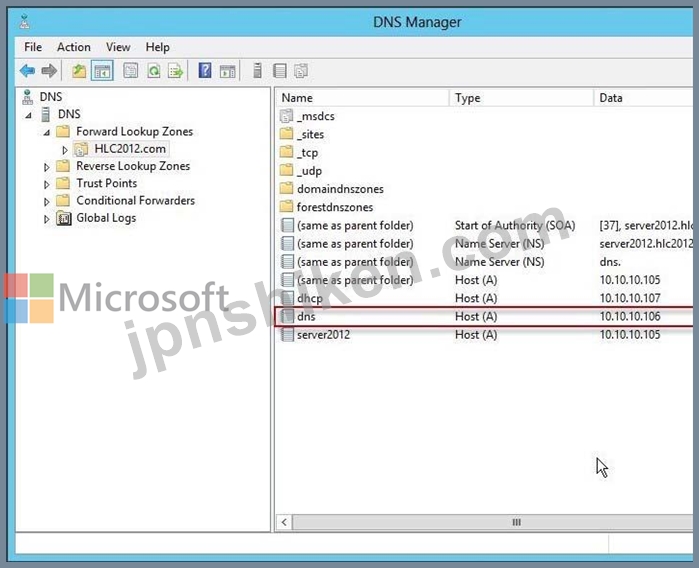Open the View menu
Screen dimensions: 699x568
[118, 47]
